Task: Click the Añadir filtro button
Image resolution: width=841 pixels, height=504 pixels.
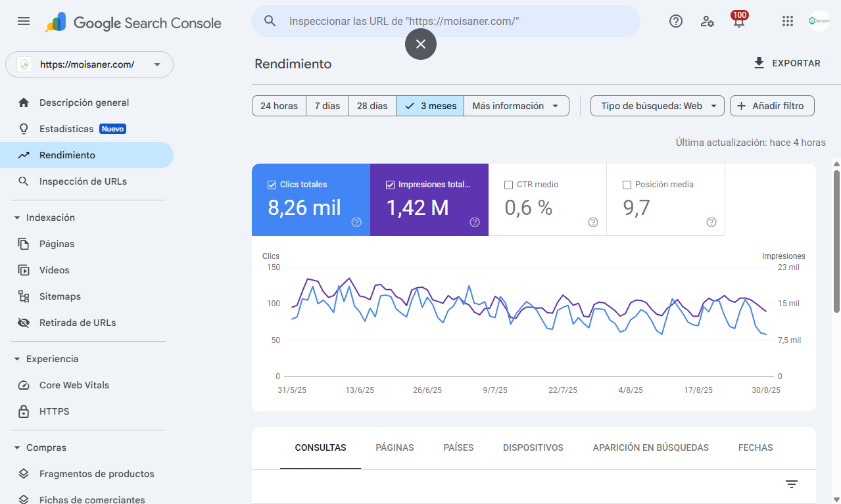Action: pos(772,106)
